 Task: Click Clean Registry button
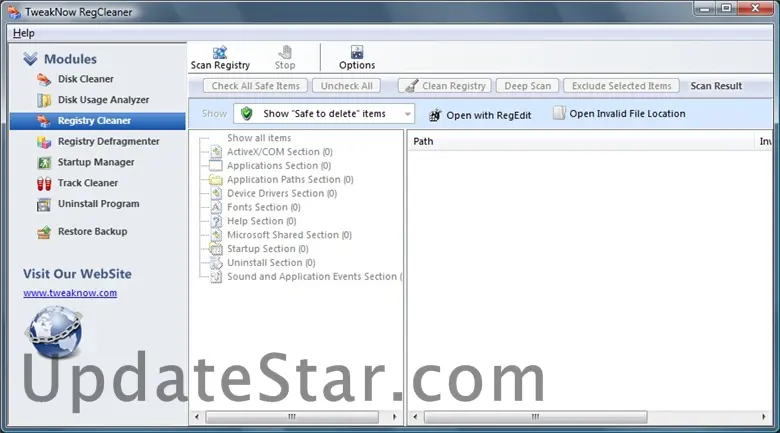(445, 86)
